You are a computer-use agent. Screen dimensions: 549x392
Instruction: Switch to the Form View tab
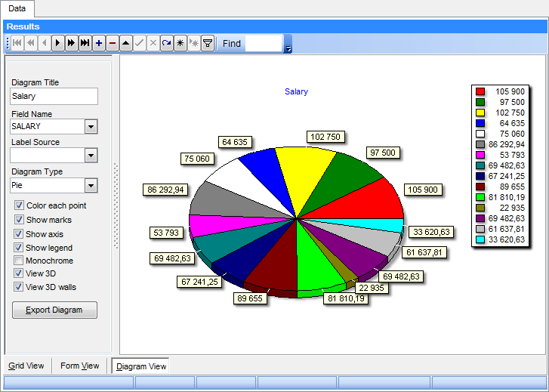coord(80,366)
